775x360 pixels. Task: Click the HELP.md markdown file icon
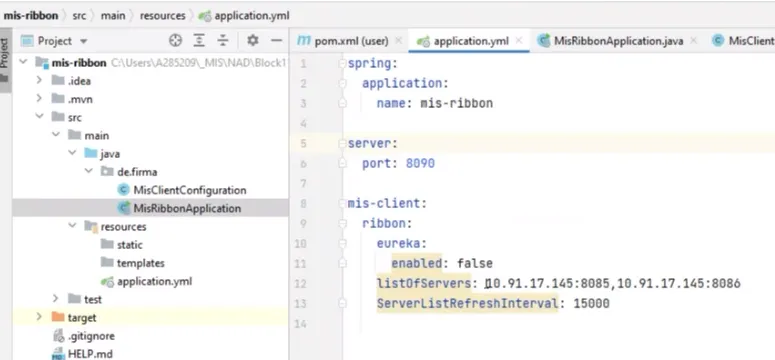click(58, 354)
